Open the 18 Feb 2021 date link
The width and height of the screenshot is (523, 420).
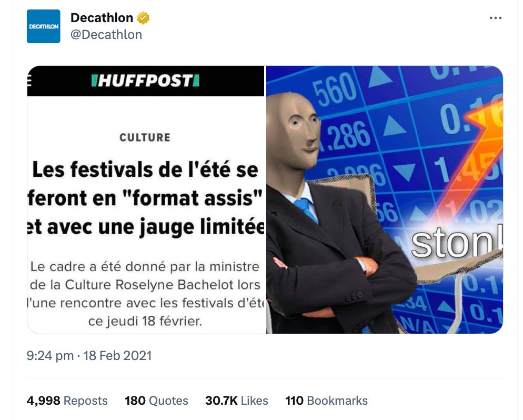click(x=117, y=356)
